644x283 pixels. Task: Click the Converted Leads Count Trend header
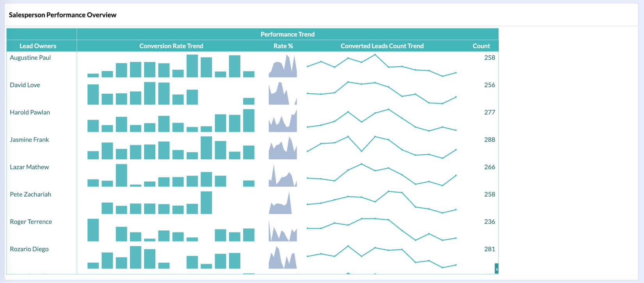[382, 46]
